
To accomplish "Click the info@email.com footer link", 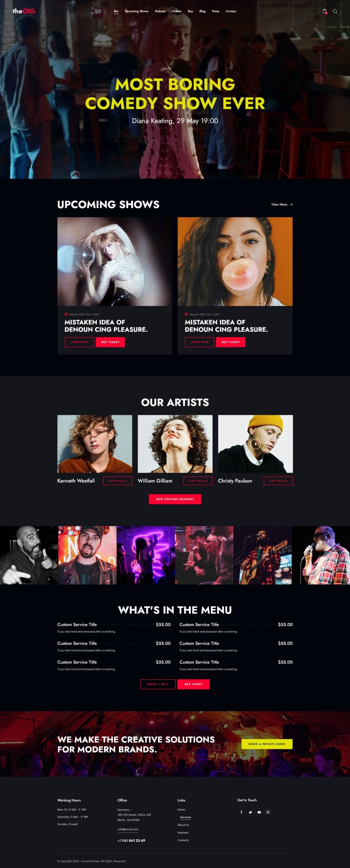I will point(128,829).
